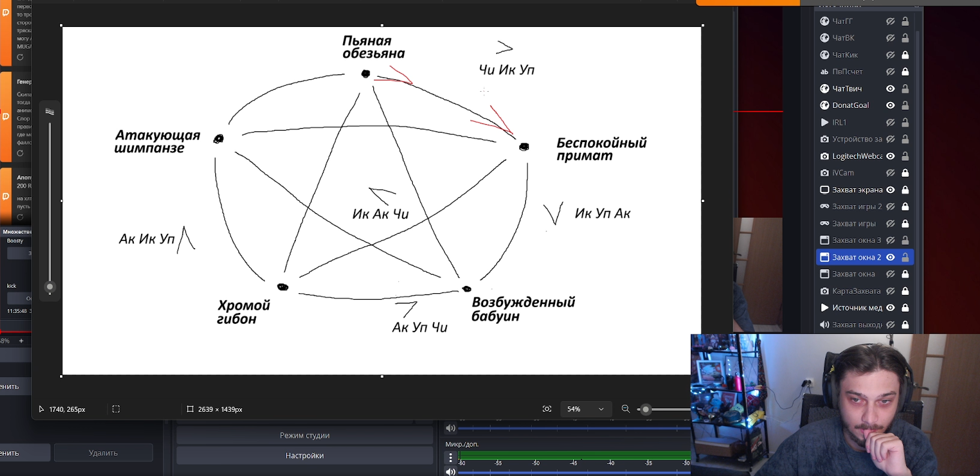Click the selection size icon in status bar
This screenshot has height=476, width=980.
point(116,409)
